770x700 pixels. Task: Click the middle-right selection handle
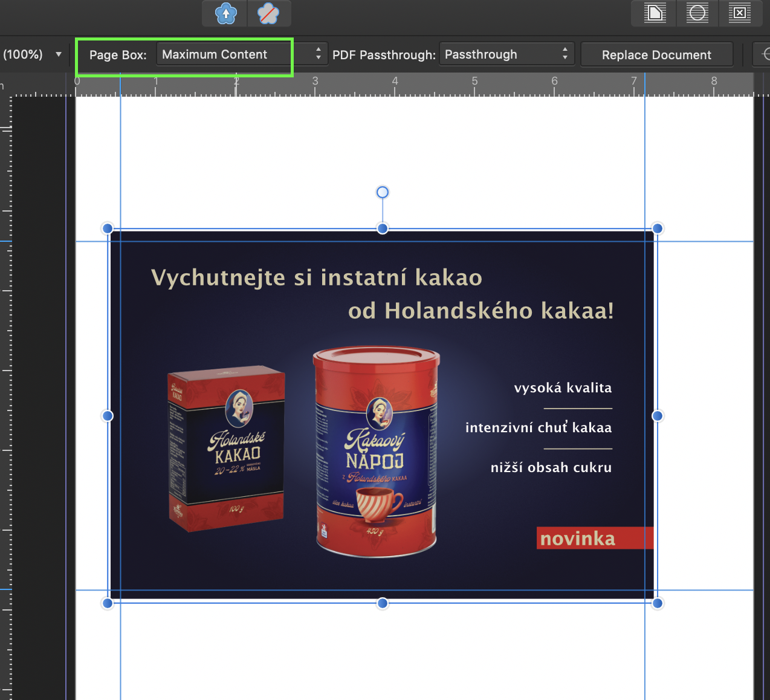tap(658, 416)
